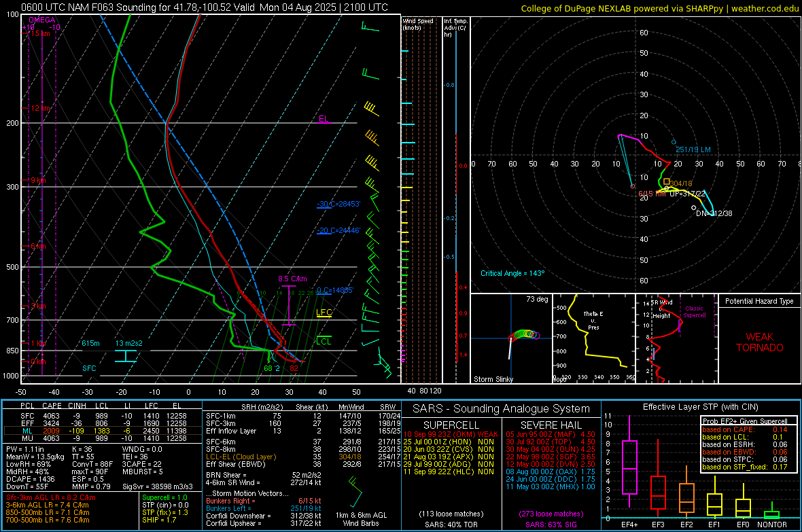
Task: Select the 'Eff Inflow Layer' row
Action: (303, 431)
